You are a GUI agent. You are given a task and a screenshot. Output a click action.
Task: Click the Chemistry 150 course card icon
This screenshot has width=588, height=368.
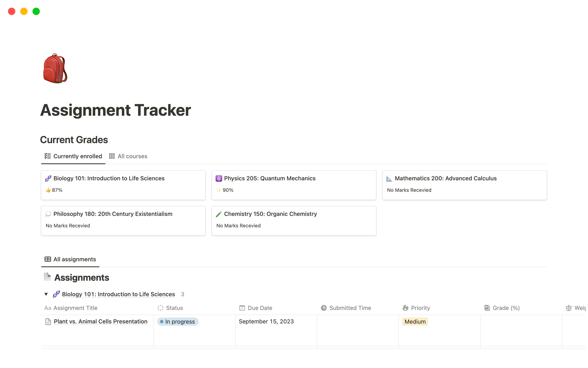click(219, 214)
